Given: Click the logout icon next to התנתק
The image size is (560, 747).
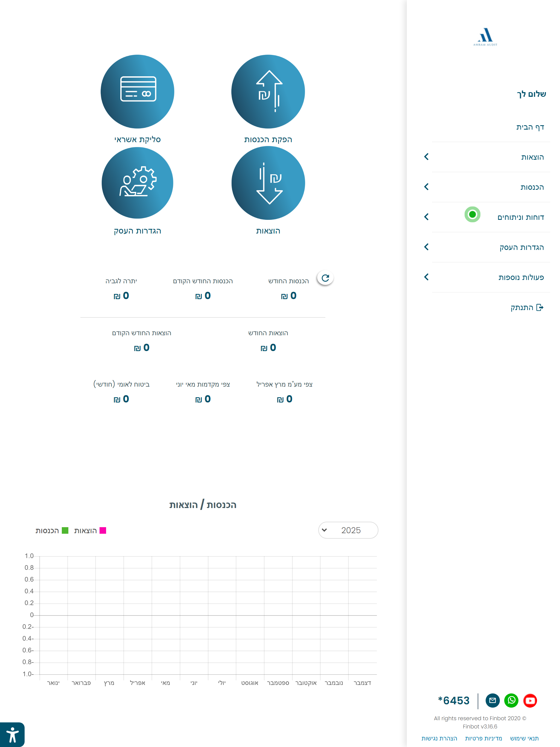Looking at the screenshot, I should [540, 307].
